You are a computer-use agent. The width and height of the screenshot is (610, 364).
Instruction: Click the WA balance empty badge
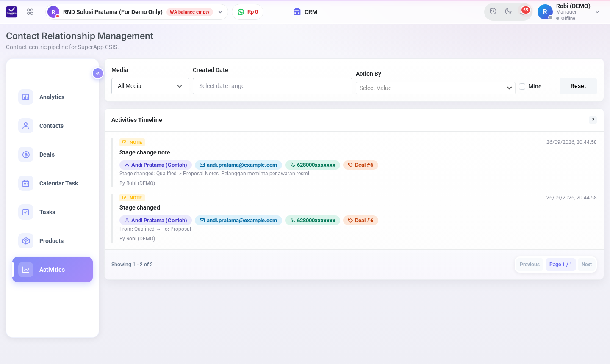[190, 12]
